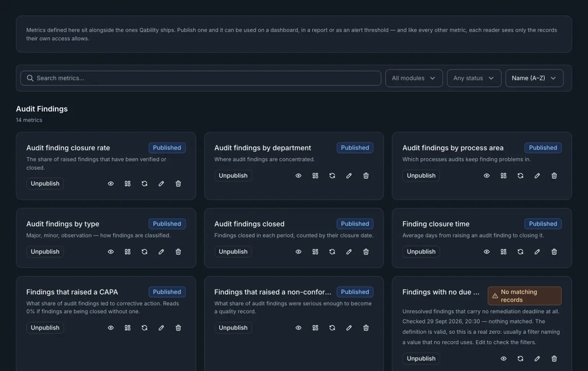Edit the Findings with no due … metric filters
Screen dimensions: 588x371
537,359
